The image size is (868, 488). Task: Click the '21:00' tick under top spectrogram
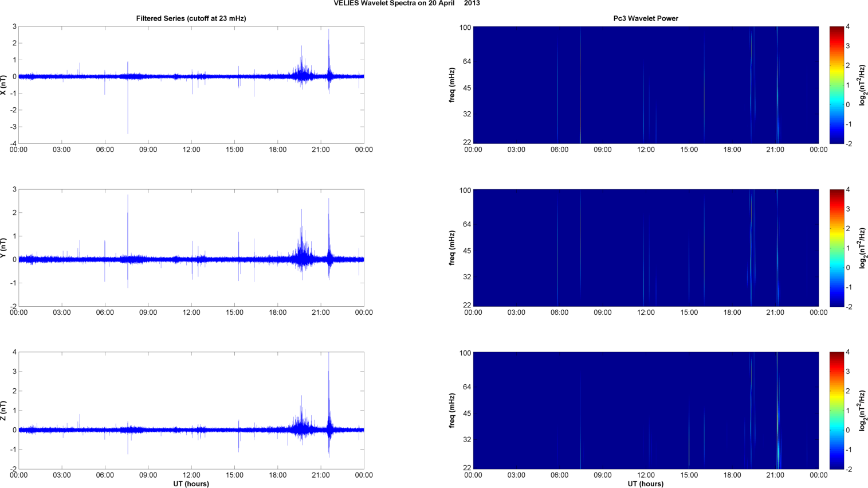pos(775,150)
